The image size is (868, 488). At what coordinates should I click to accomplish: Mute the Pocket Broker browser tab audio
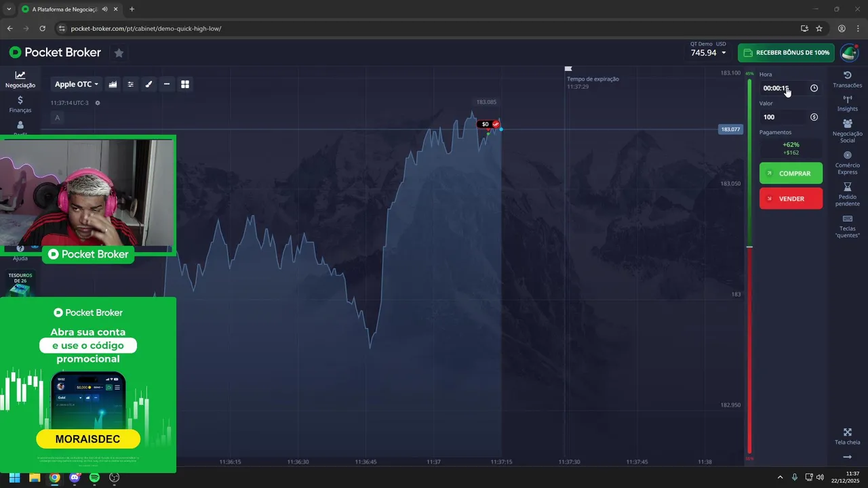(104, 9)
